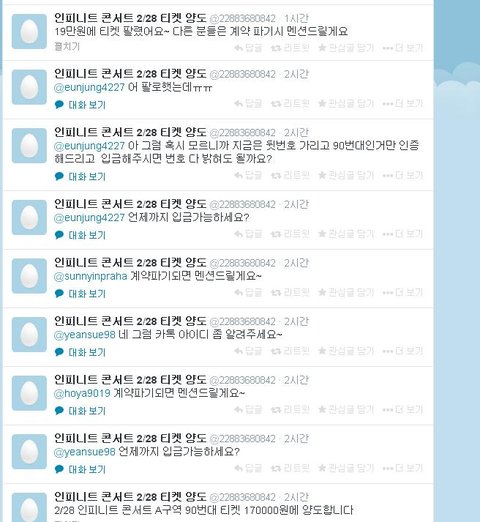The height and width of the screenshot is (522, 480).
Task: Expand conversation under 어 팔로했는데 tweet
Action: click(x=80, y=105)
